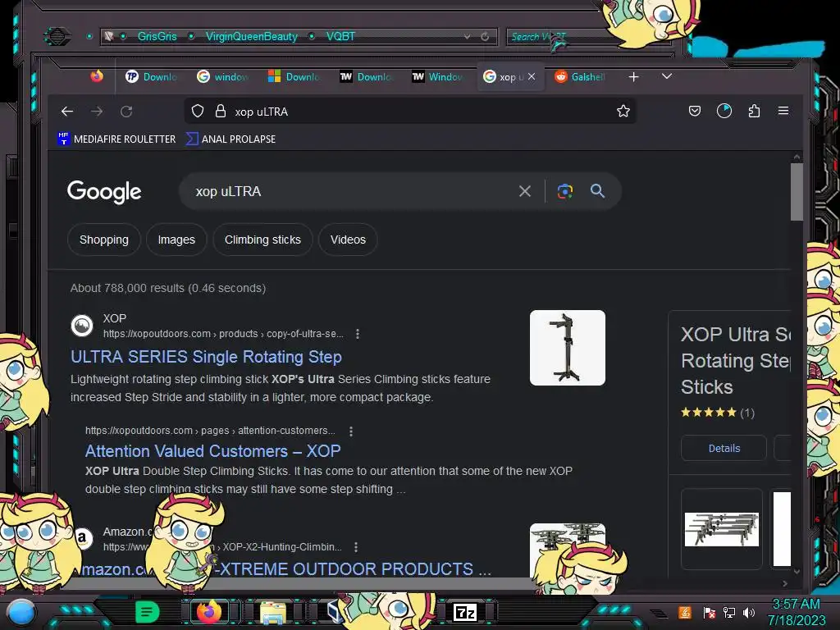Image resolution: width=840 pixels, height=630 pixels.
Task: Click the XOP site favicon in the first result
Action: [x=82, y=326]
